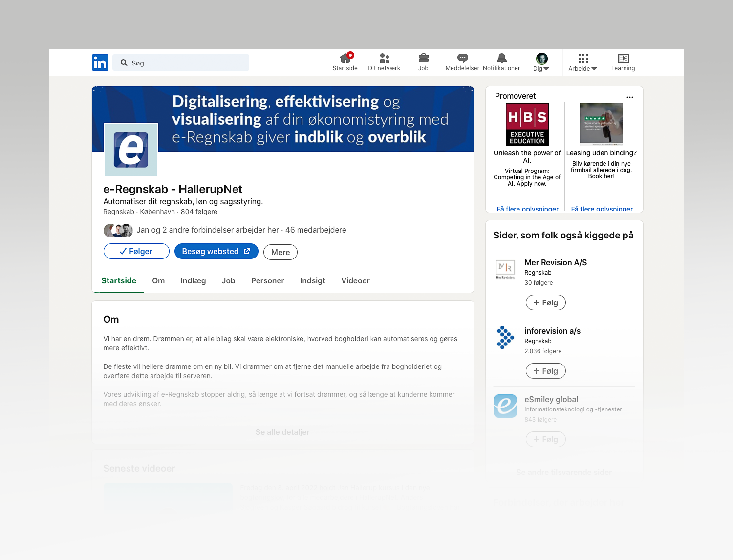Switch to the Job page tab
Screen dimensions: 733x560
point(229,280)
